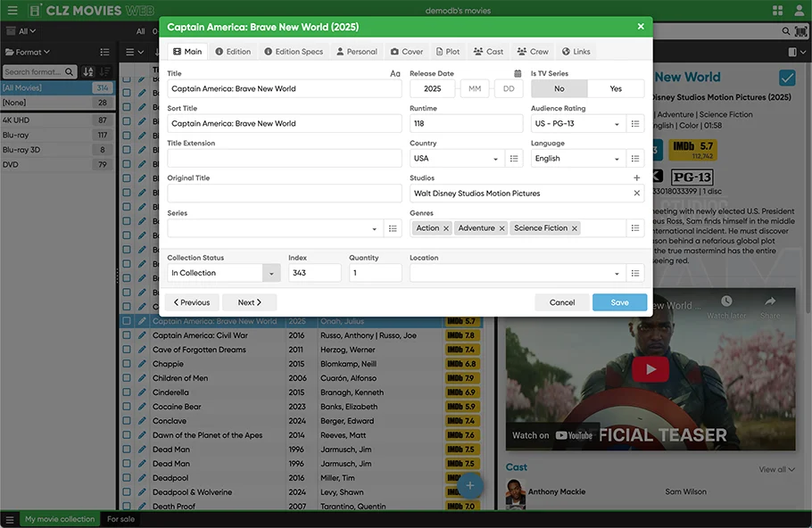Open the My movie collection tab
This screenshot has width=812, height=528.
[x=60, y=519]
